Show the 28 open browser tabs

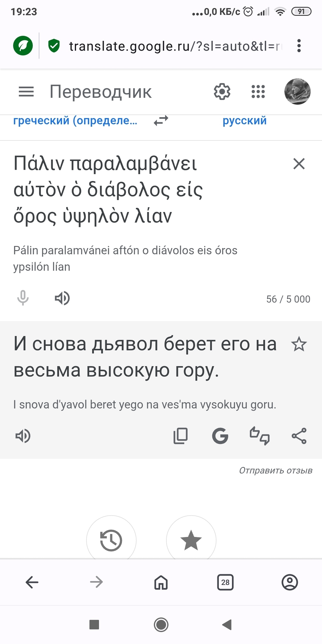(225, 582)
